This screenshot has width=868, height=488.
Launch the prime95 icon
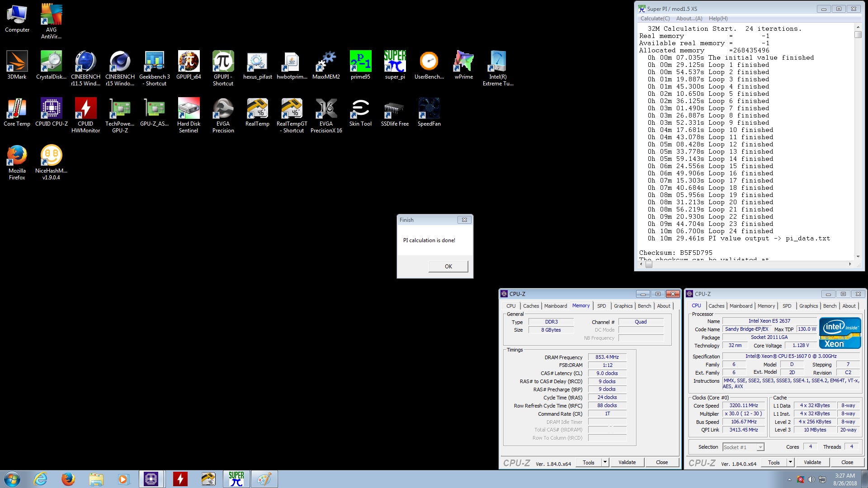(x=360, y=66)
